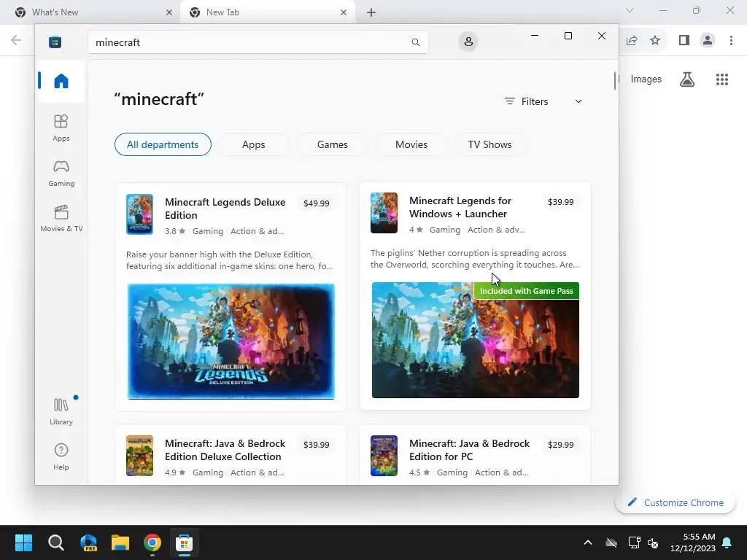Open a new Chrome tab with plus

(x=371, y=12)
